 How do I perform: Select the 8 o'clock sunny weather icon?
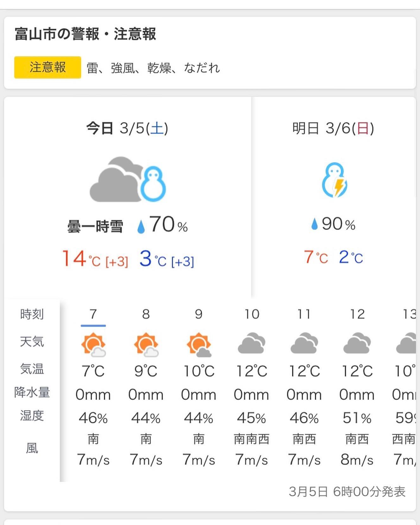click(x=146, y=344)
